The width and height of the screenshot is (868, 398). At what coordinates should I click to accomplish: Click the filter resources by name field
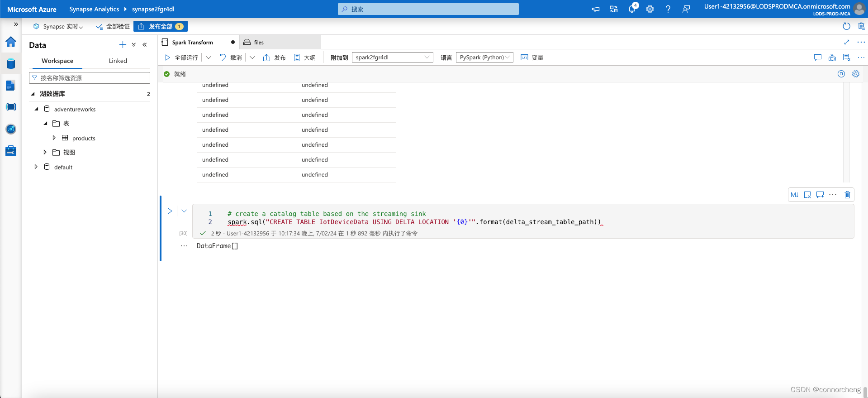point(90,78)
